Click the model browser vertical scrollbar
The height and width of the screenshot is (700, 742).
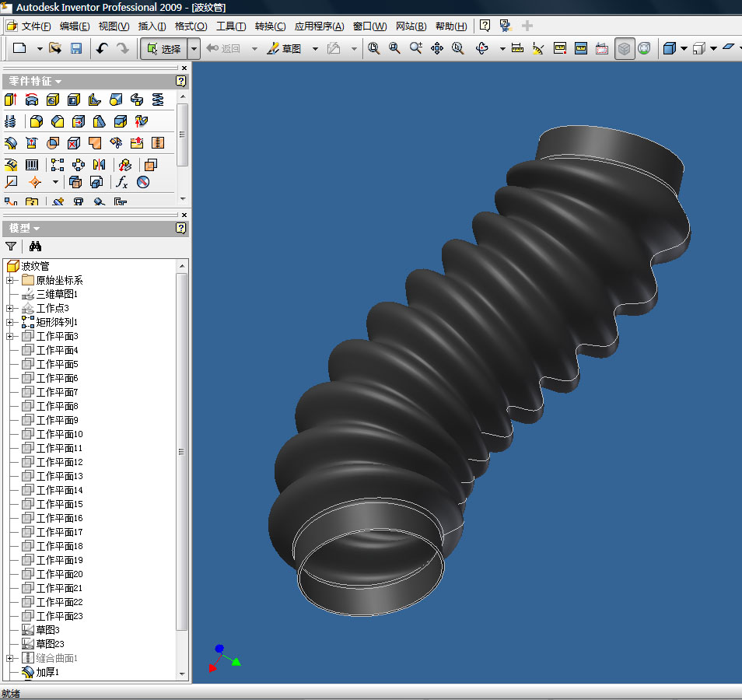click(182, 452)
